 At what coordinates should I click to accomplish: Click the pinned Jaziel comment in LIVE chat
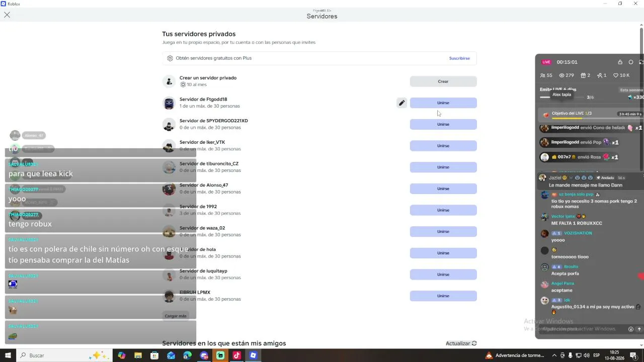click(x=590, y=182)
